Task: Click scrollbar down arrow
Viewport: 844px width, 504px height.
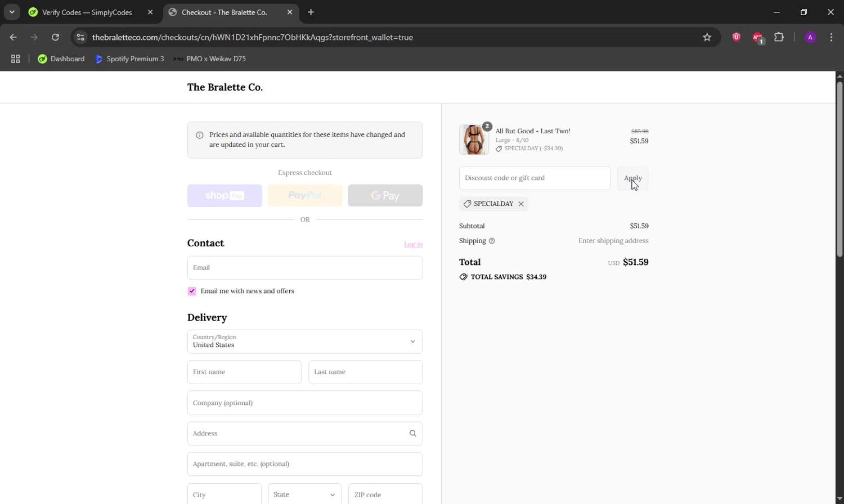Action: (839, 499)
